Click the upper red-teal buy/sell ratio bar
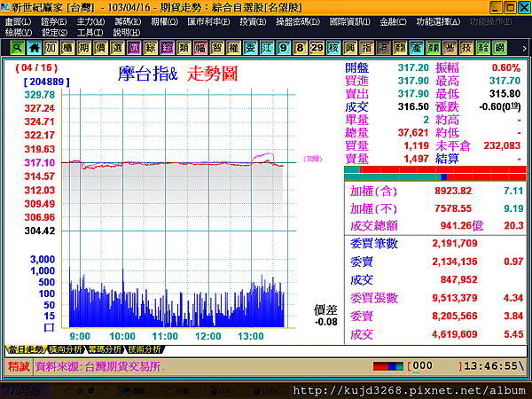Viewport: 532px width, 399px height. pyautogui.click(x=435, y=169)
